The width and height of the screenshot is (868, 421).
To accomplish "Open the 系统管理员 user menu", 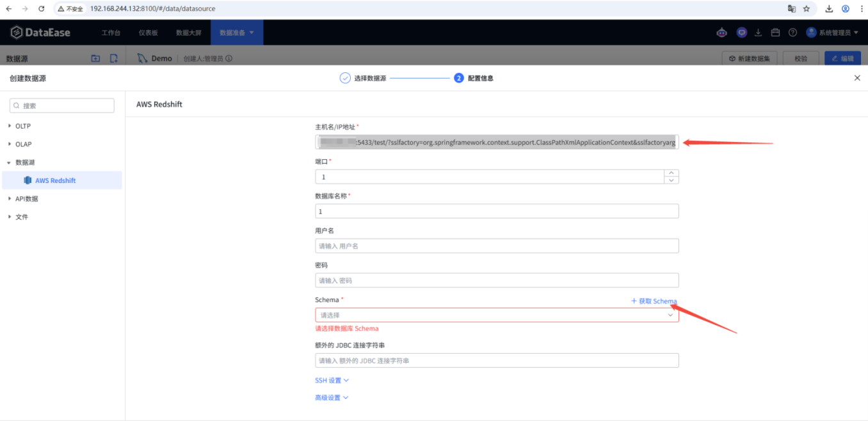I will [x=832, y=33].
